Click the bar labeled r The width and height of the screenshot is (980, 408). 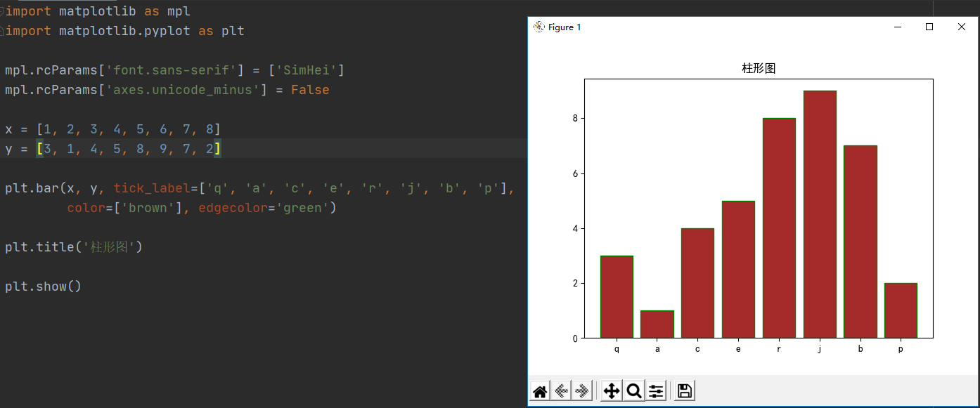click(x=779, y=228)
